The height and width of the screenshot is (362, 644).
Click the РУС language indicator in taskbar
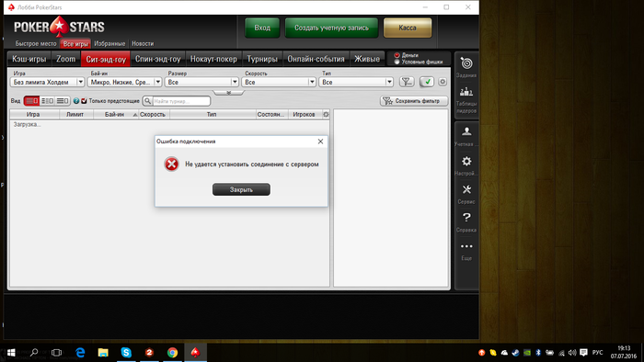pos(598,353)
